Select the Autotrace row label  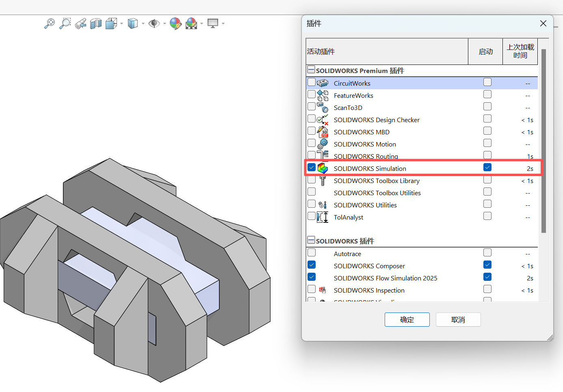(x=347, y=254)
